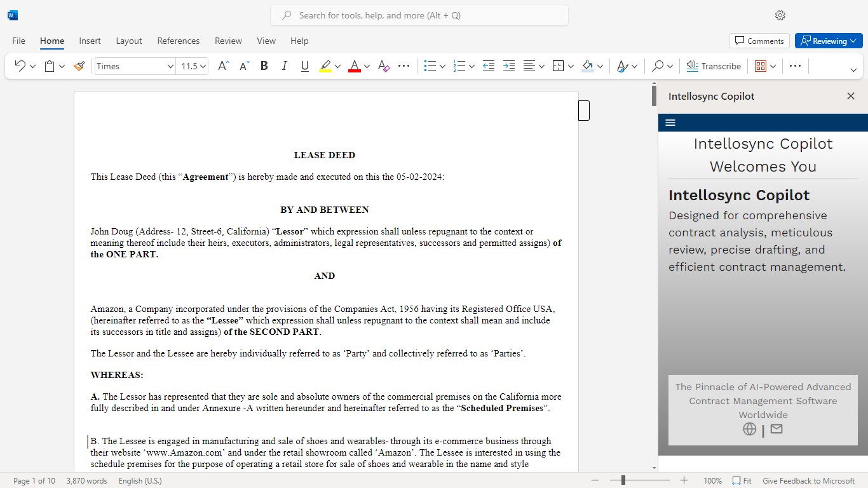Click the zoom slider handle
Image resolution: width=868 pixels, height=488 pixels.
(x=623, y=481)
